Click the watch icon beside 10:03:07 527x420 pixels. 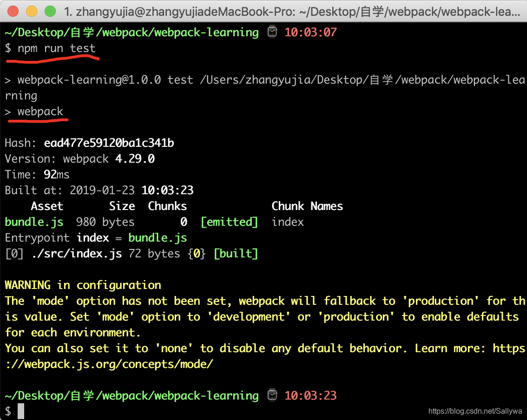272,32
